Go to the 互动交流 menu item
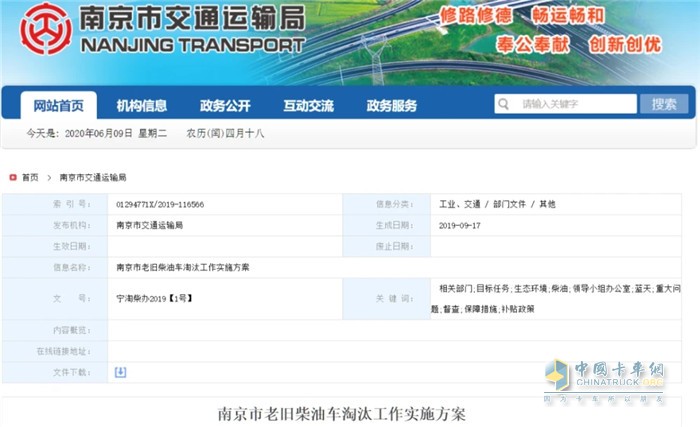Image resolution: width=700 pixels, height=427 pixels. 308,105
